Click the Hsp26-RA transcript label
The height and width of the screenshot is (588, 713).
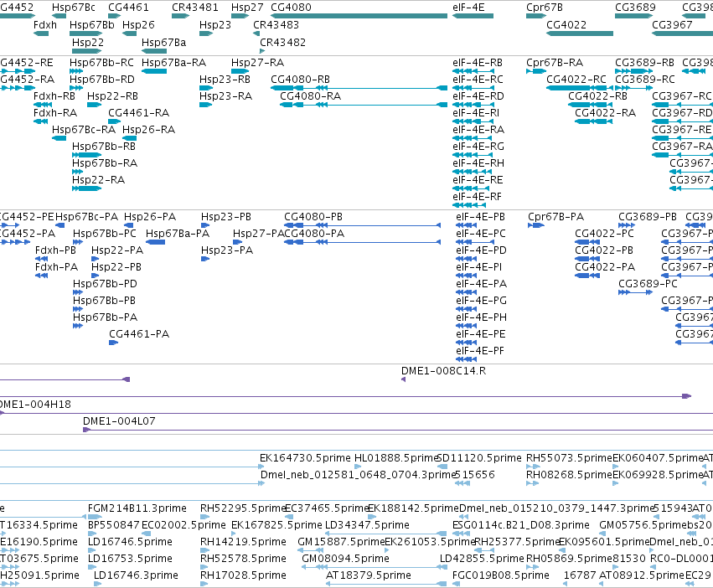[x=148, y=130]
